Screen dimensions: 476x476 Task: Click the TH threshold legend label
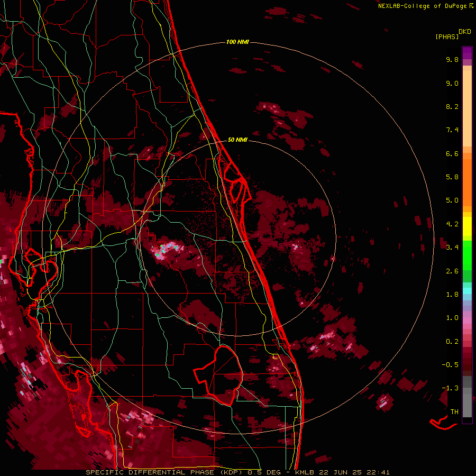tap(454, 412)
